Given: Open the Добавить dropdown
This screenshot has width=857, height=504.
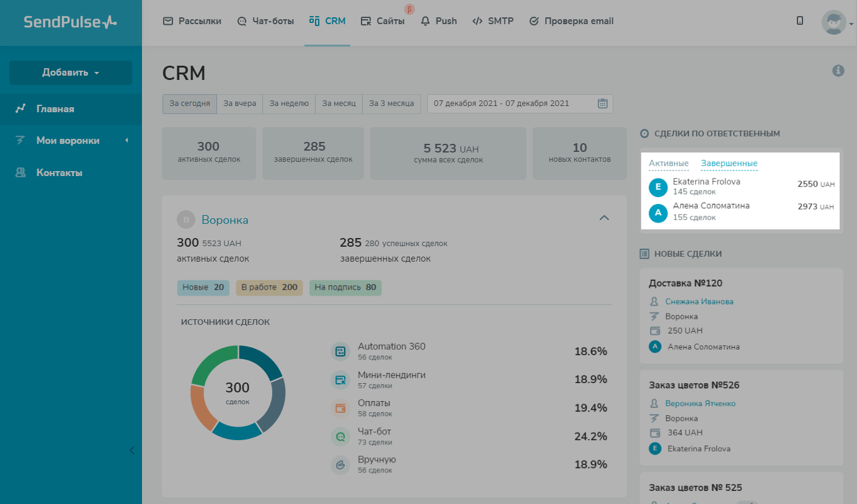Looking at the screenshot, I should click(x=71, y=73).
